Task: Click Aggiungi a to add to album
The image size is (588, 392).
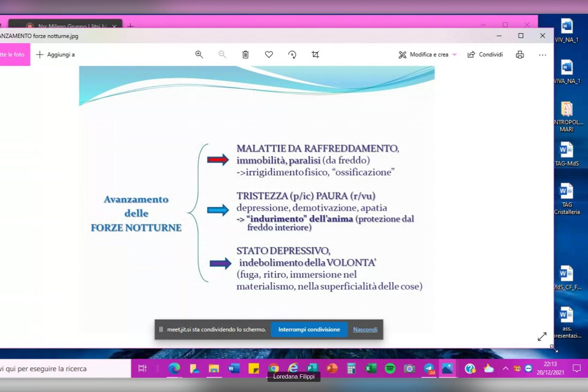Action: coord(56,54)
